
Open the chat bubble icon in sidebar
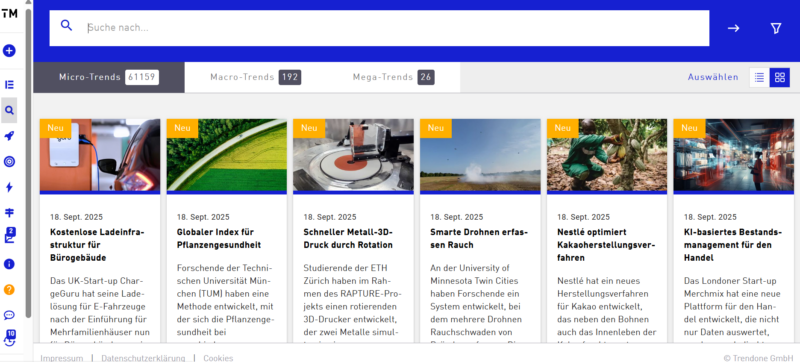click(x=9, y=315)
